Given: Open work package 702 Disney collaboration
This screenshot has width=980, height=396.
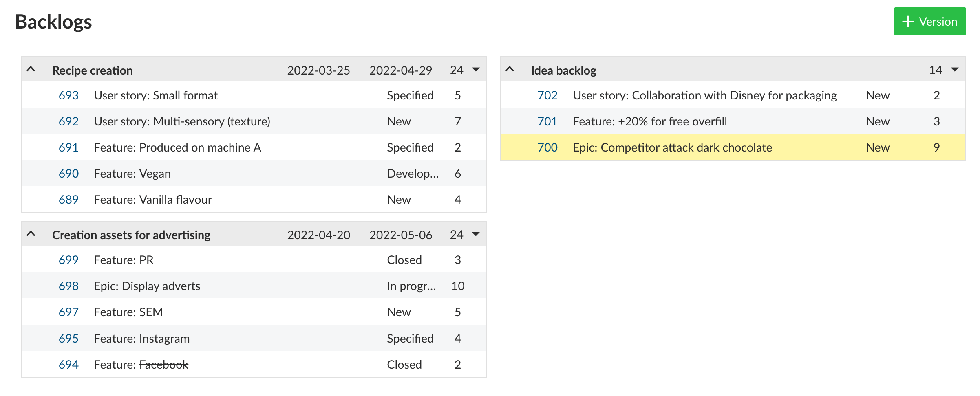Looking at the screenshot, I should 547,95.
